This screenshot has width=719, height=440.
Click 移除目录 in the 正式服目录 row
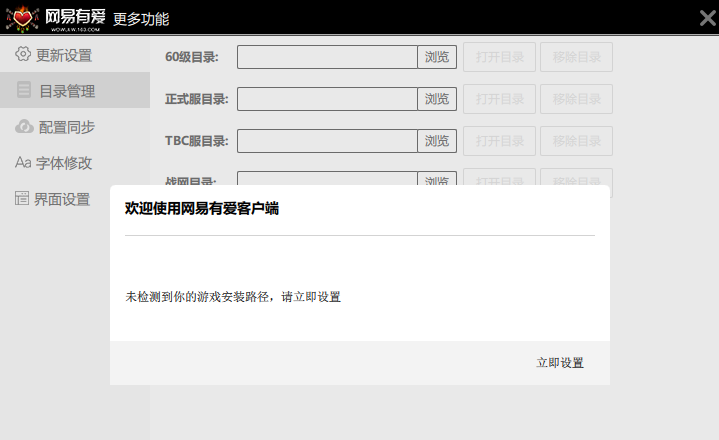[576, 99]
